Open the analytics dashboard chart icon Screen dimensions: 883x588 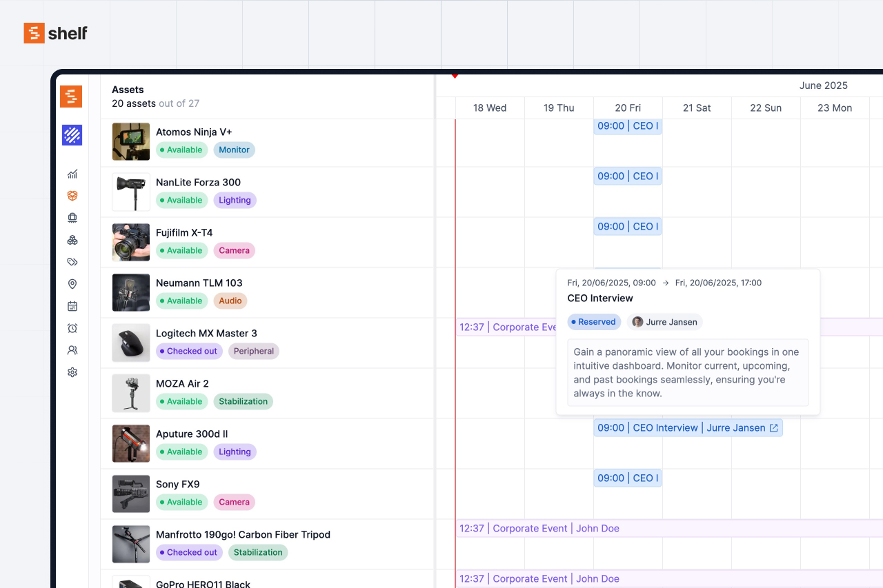pos(72,174)
